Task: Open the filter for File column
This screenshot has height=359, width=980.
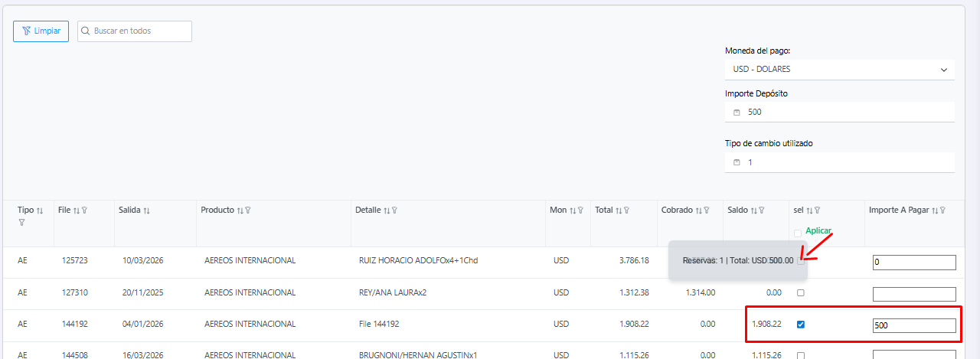Action: [x=84, y=211]
